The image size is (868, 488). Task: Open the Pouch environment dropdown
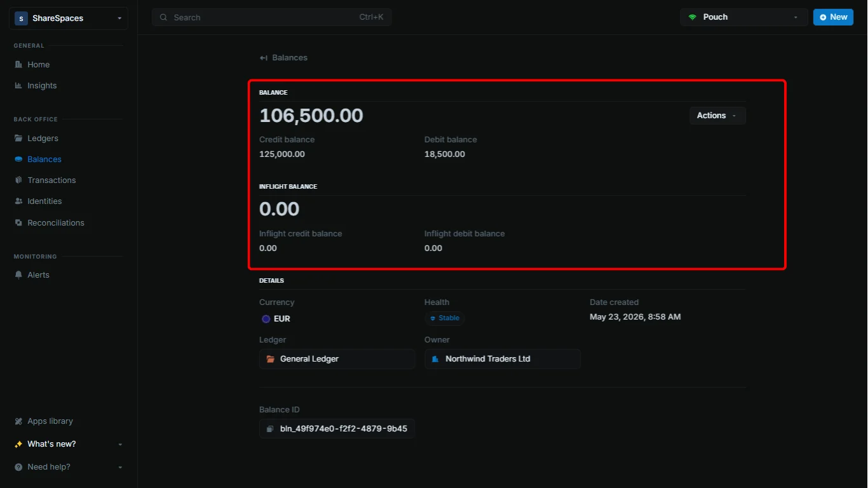pos(743,17)
